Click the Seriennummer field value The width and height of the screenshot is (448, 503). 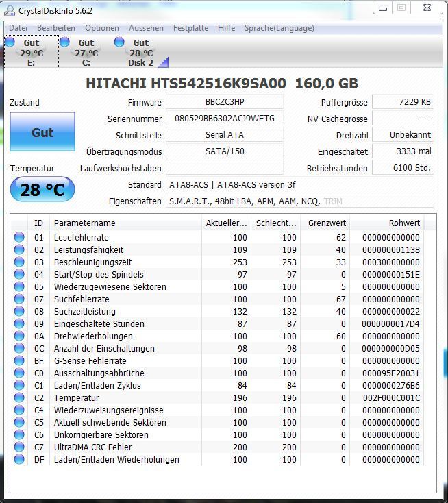pos(225,119)
